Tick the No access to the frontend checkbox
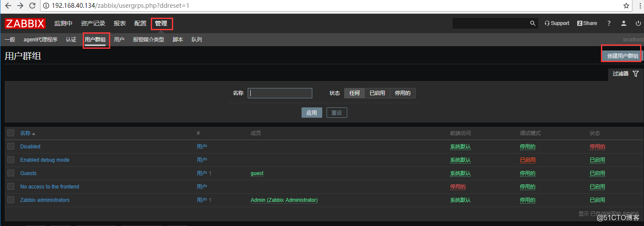This screenshot has height=226, width=644. 11,186
